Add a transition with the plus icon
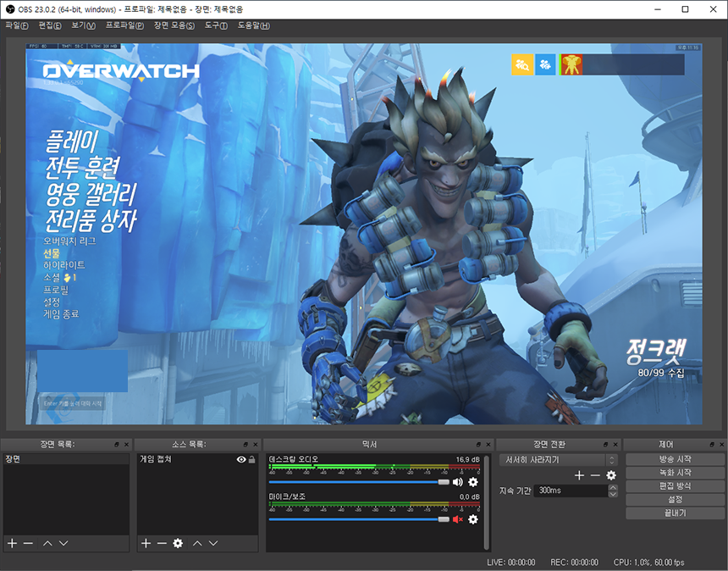728x571 pixels. (x=579, y=475)
